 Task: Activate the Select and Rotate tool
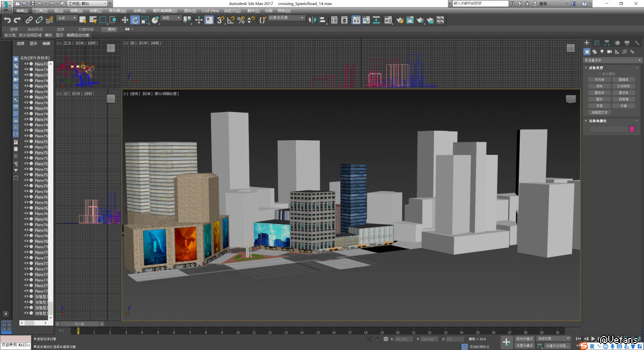click(135, 20)
